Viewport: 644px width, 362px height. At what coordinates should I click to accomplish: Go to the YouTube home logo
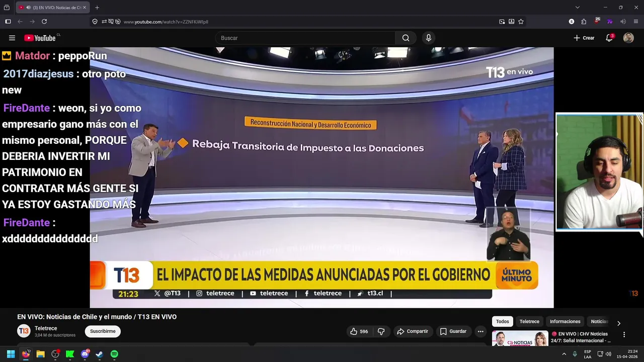(40, 38)
